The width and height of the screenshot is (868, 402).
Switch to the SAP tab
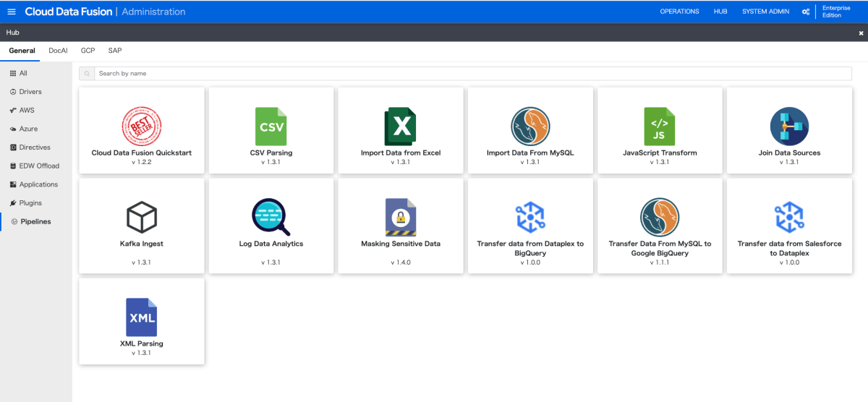point(115,51)
